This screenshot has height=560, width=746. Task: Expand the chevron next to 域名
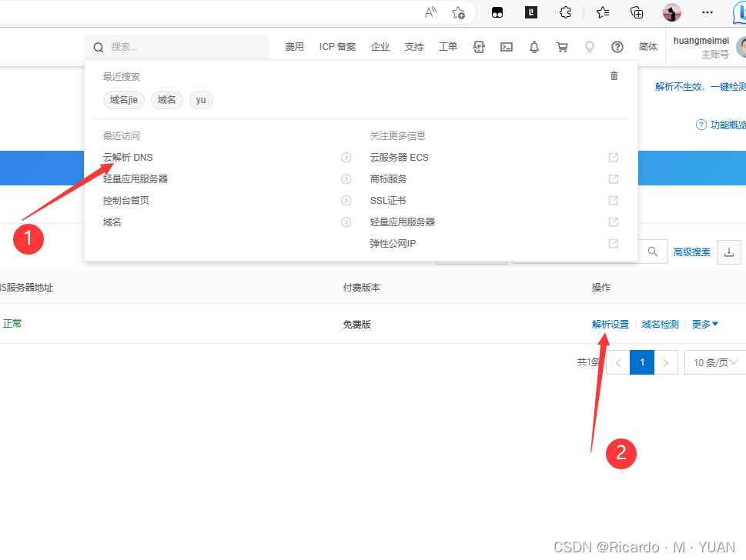[345, 222]
